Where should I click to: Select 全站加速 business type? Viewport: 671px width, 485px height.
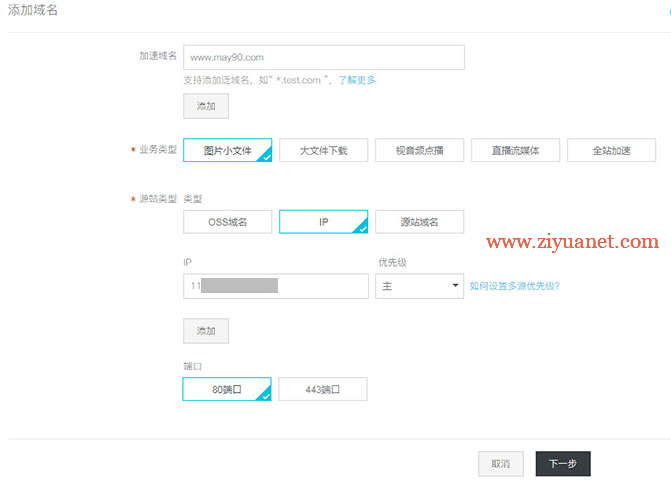[612, 150]
